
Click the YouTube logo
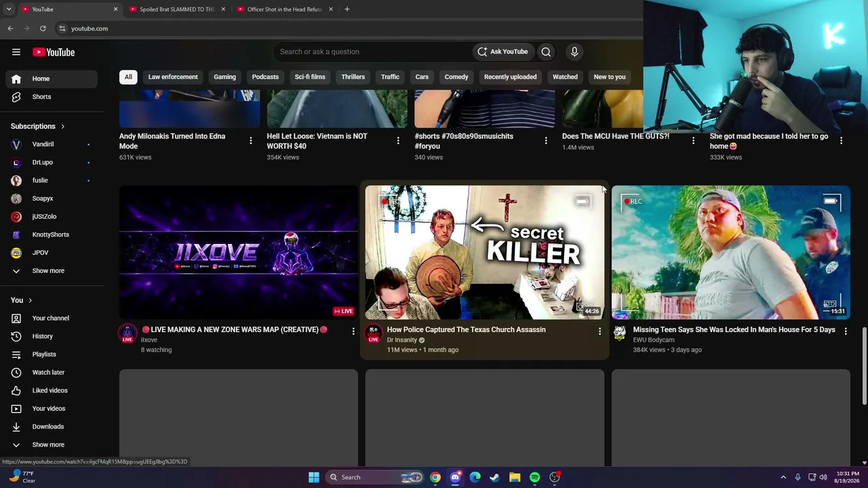(x=54, y=52)
